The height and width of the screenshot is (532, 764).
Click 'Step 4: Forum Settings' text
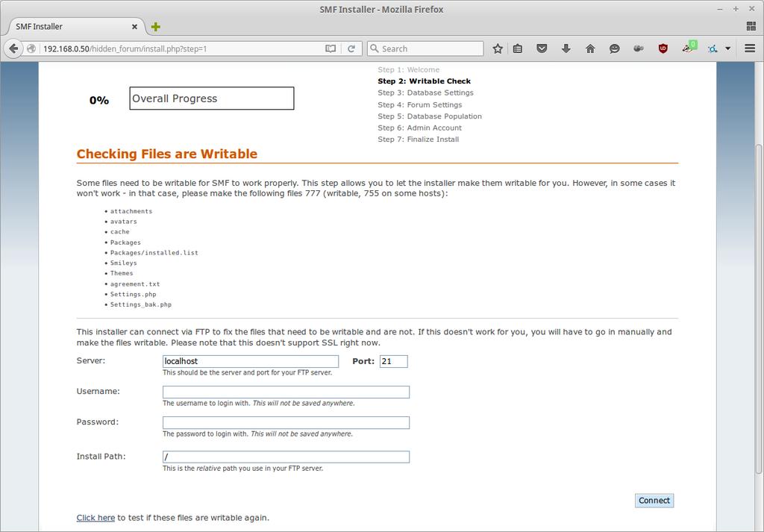point(419,104)
